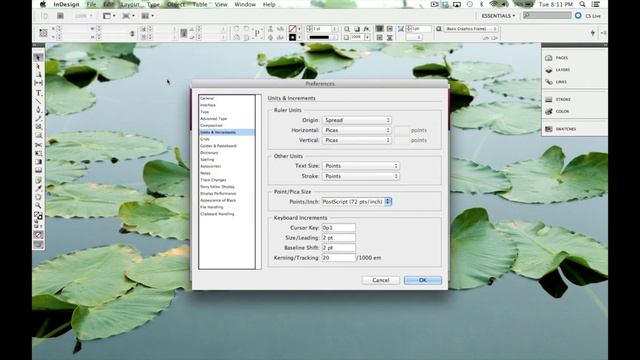This screenshot has height=360, width=640.
Task: Select the Hand tool
Action: [38, 197]
